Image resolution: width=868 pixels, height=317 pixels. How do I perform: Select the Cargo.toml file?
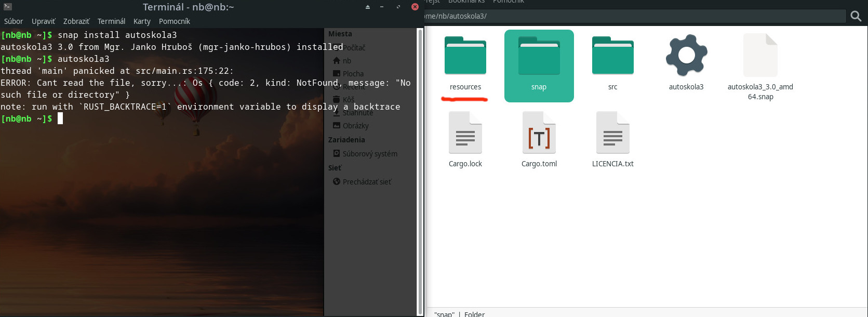tap(539, 134)
